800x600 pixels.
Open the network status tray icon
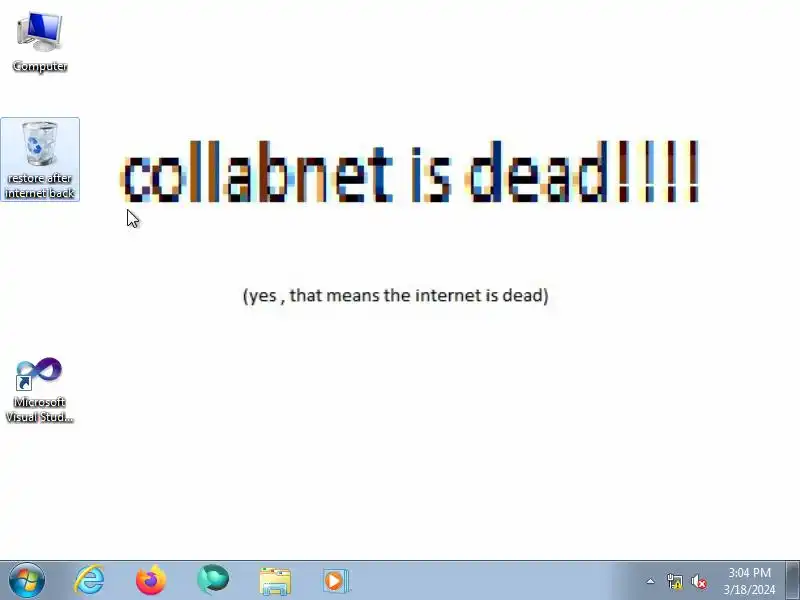click(674, 581)
